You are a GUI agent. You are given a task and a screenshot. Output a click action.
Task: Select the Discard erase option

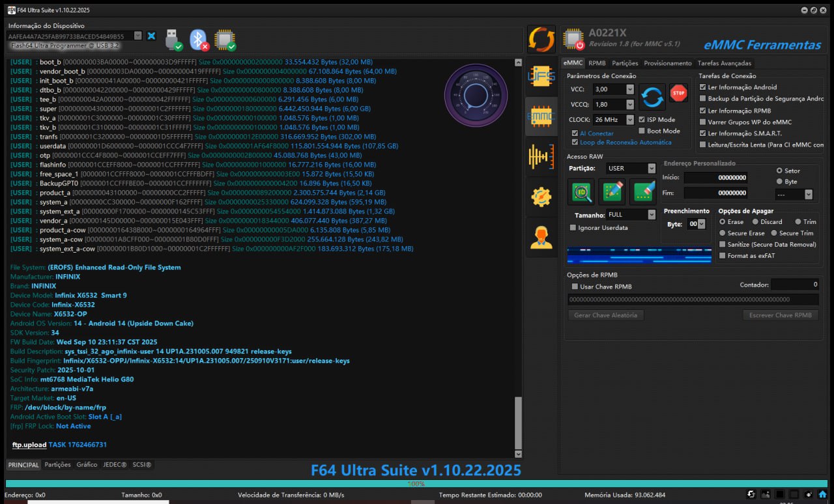pyautogui.click(x=755, y=222)
